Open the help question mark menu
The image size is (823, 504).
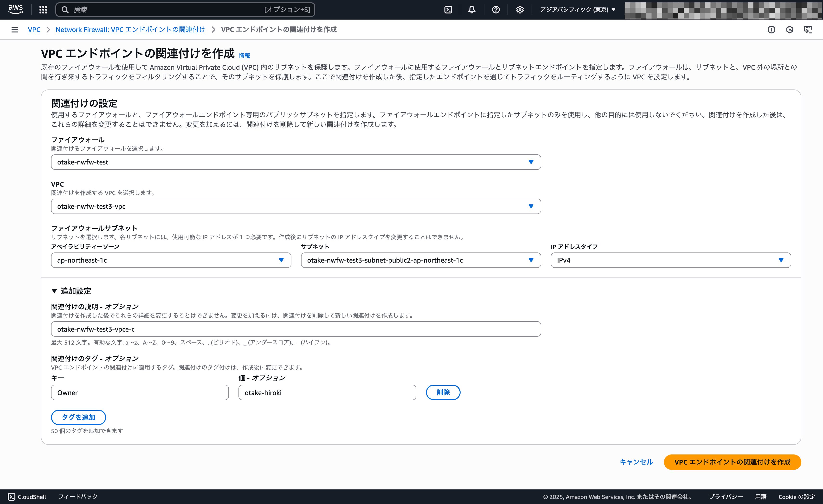(496, 10)
